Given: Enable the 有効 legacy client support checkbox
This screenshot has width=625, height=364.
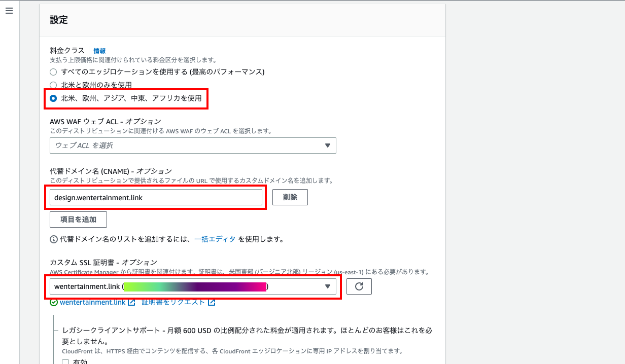Looking at the screenshot, I should (65, 362).
